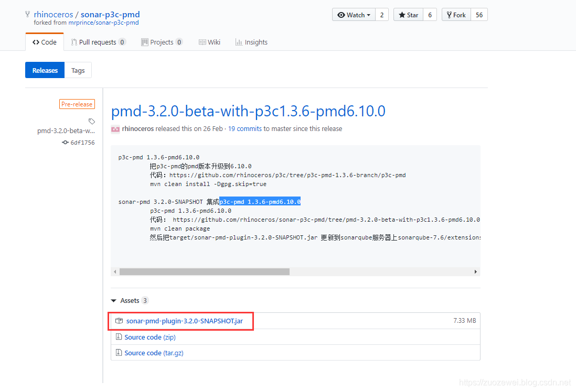Viewport: 576px width, 392px height.
Task: Select the Releases button
Action: click(45, 70)
